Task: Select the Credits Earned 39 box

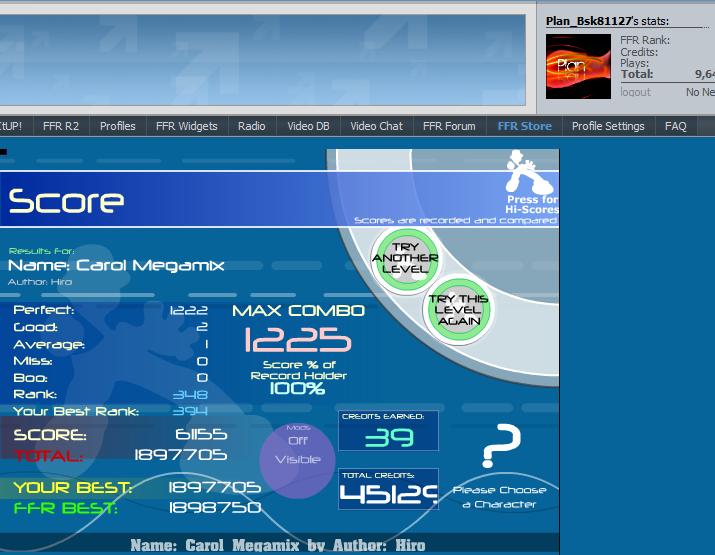Action: (x=389, y=431)
